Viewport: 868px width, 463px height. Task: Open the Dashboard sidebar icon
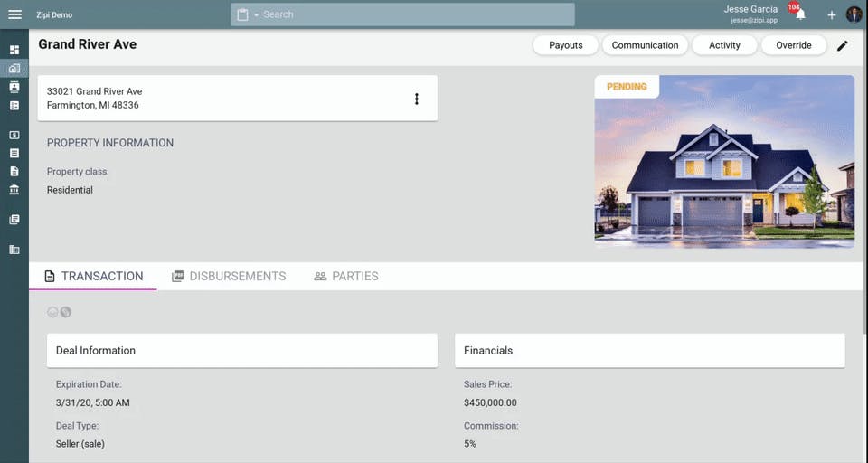point(14,50)
